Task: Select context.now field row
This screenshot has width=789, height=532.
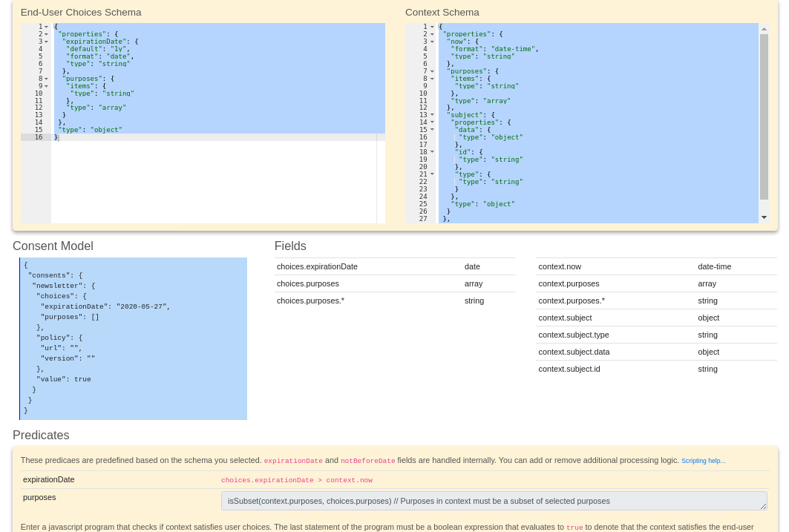Action: 656,266
